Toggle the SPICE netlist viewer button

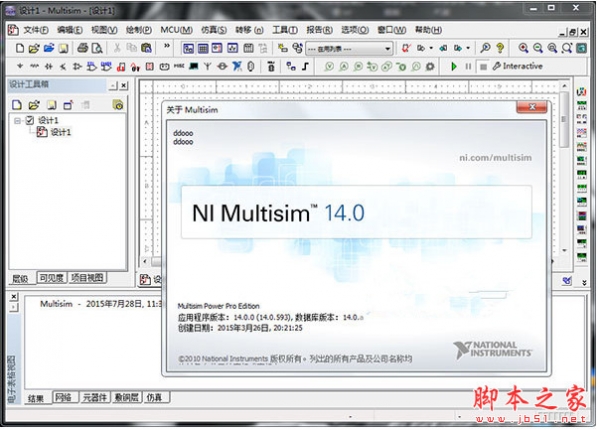click(x=217, y=48)
